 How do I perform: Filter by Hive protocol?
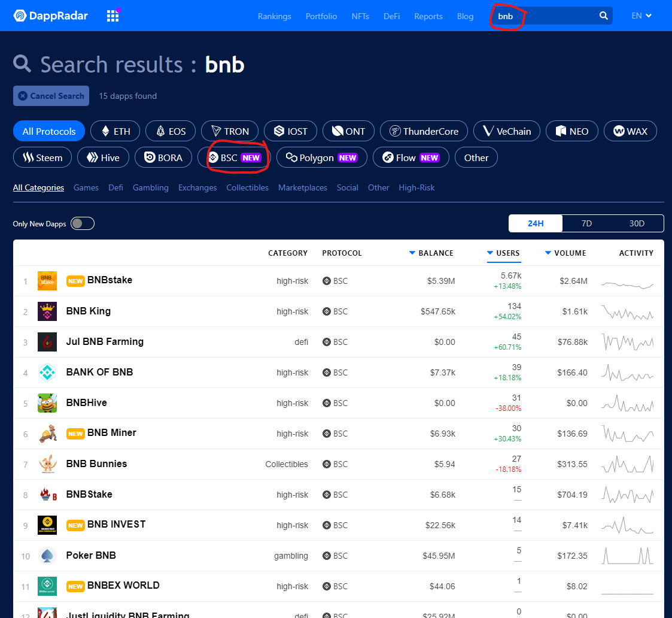click(104, 157)
